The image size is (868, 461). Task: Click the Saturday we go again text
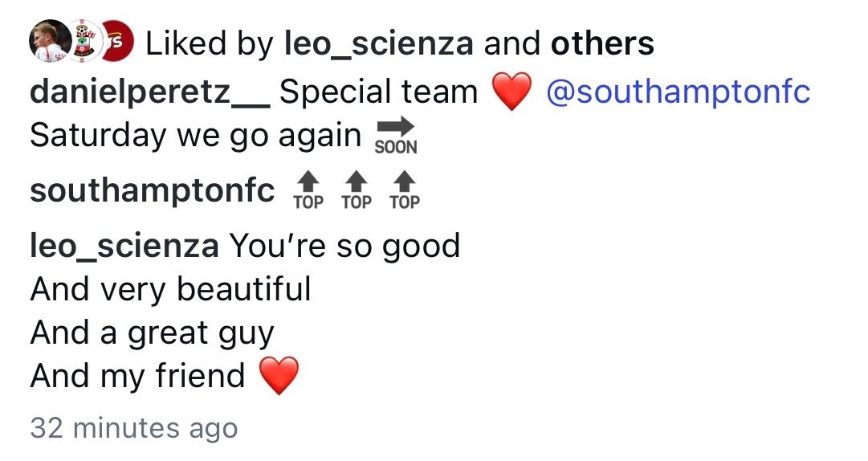click(x=195, y=135)
